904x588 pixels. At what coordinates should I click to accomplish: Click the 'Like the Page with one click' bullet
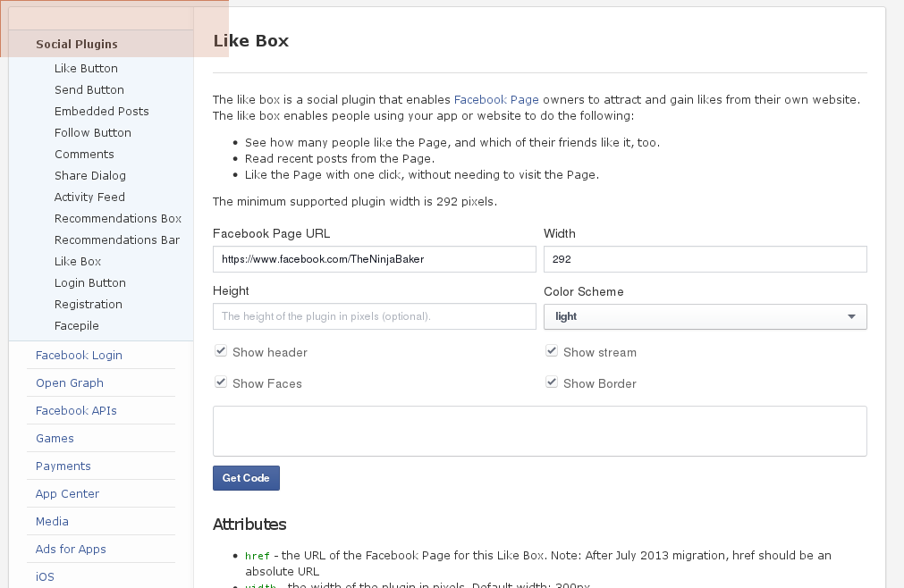point(422,174)
